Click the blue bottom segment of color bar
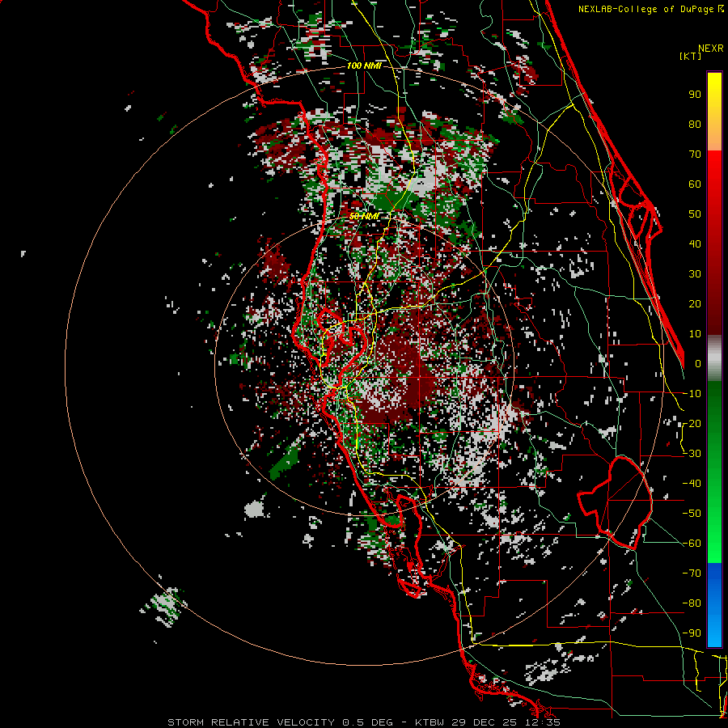The height and width of the screenshot is (728, 728). click(x=714, y=605)
